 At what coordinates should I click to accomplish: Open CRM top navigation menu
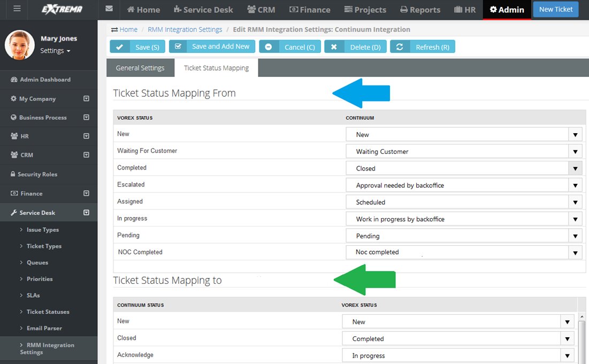coord(261,10)
